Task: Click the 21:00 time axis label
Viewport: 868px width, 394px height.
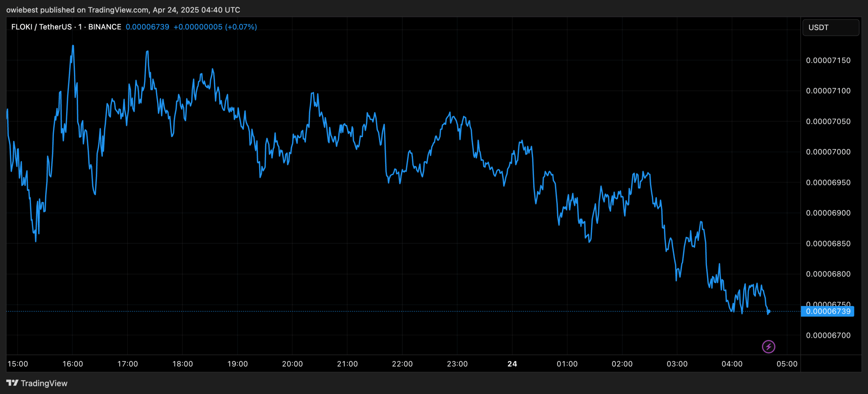Action: 347,364
